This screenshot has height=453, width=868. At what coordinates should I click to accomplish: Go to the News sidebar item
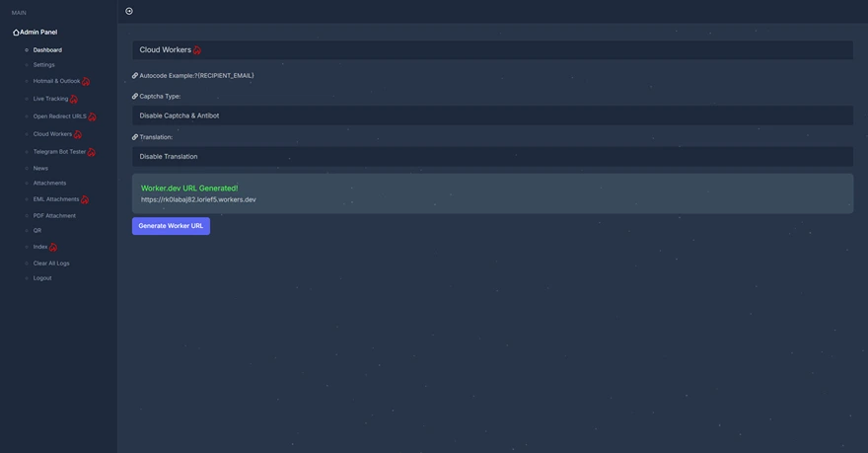40,169
